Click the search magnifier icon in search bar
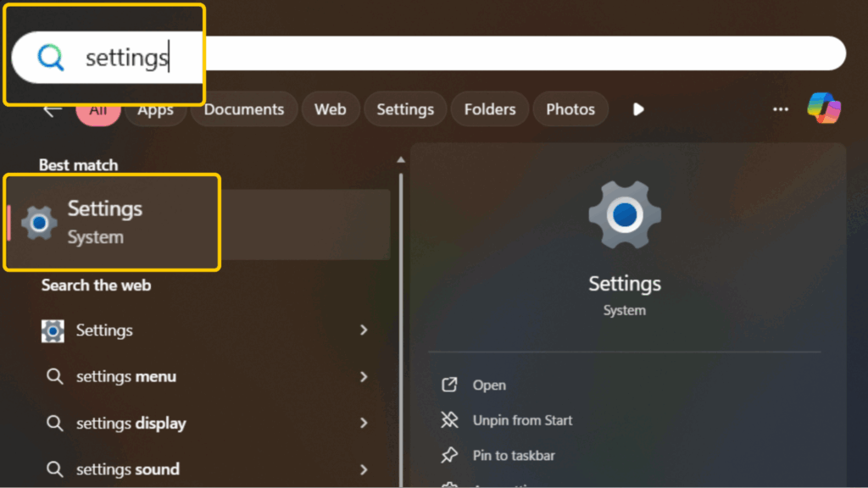Screen dimensions: 868x488 [51, 58]
